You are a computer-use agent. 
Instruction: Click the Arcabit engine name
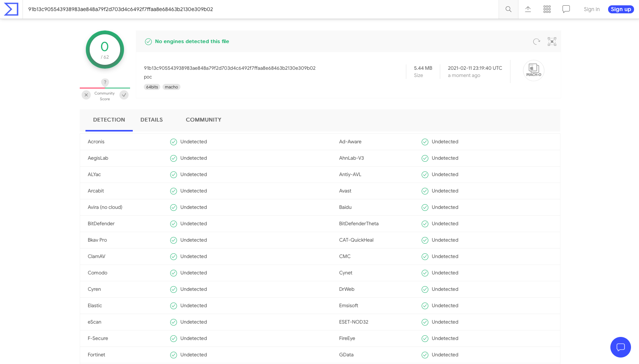tap(96, 191)
